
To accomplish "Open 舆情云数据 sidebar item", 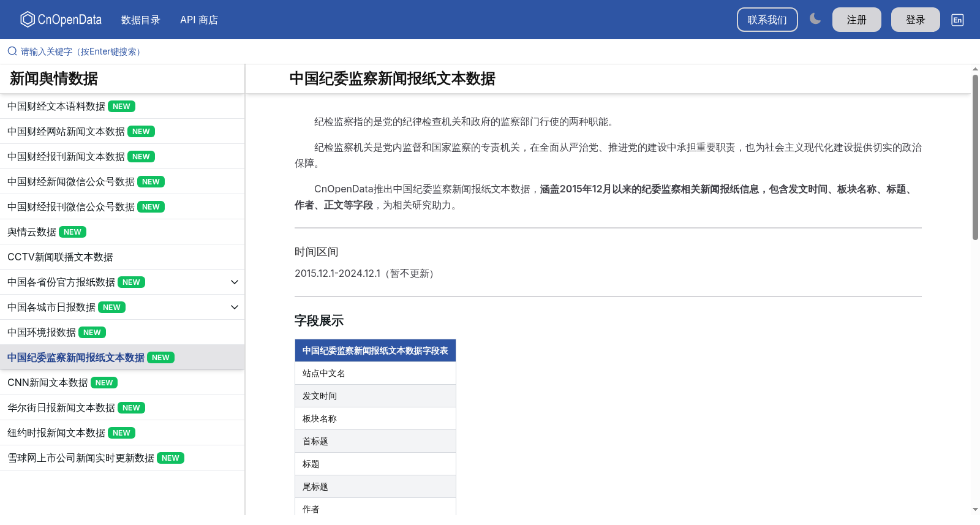I will [x=122, y=232].
